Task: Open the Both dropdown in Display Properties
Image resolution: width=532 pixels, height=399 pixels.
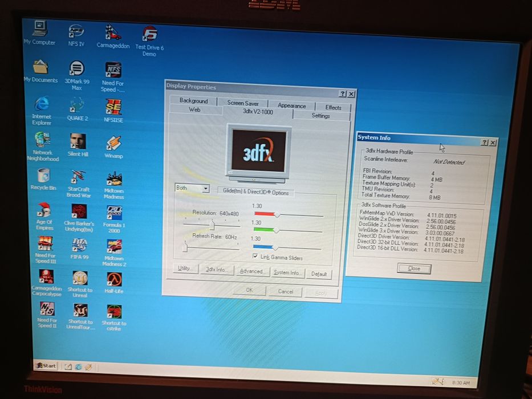Action: [192, 188]
